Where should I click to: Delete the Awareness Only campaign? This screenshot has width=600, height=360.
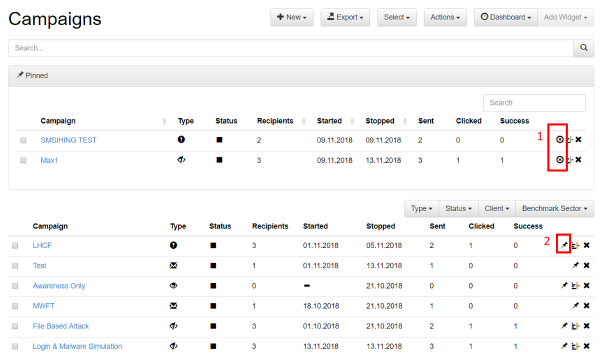[x=587, y=285]
